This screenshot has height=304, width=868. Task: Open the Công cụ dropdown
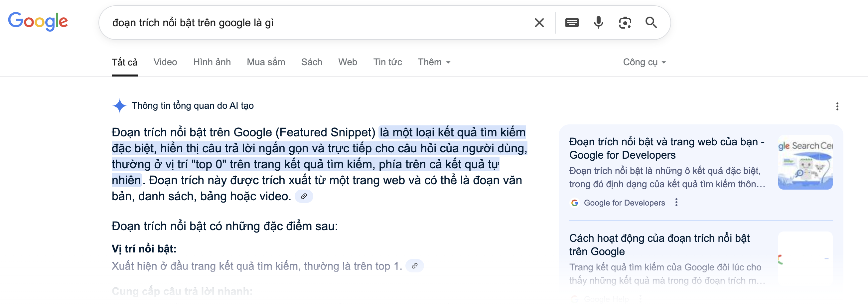coord(644,62)
